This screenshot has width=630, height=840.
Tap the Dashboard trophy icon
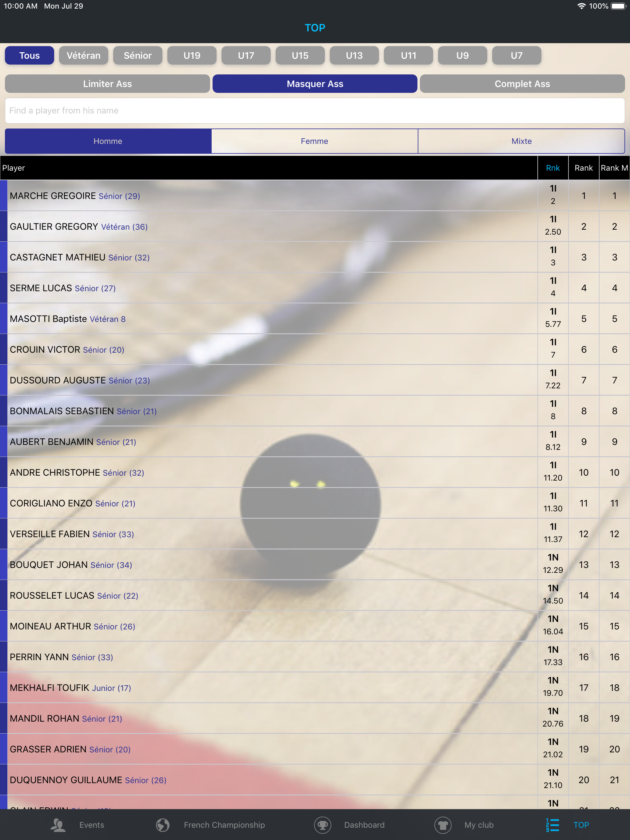323,825
